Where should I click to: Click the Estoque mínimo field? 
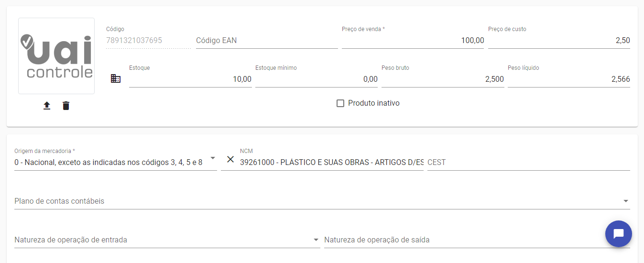(316, 79)
